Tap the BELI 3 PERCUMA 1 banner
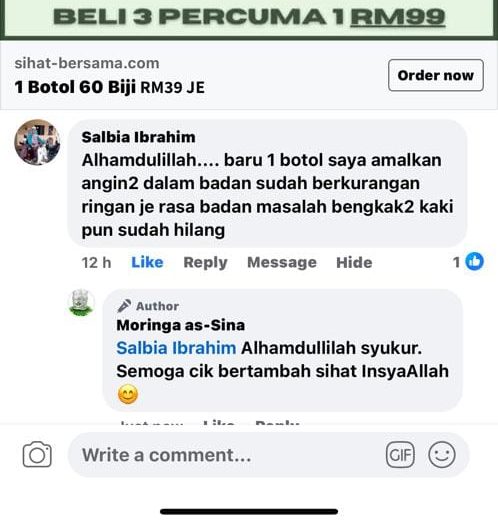498x524 pixels. (249, 18)
